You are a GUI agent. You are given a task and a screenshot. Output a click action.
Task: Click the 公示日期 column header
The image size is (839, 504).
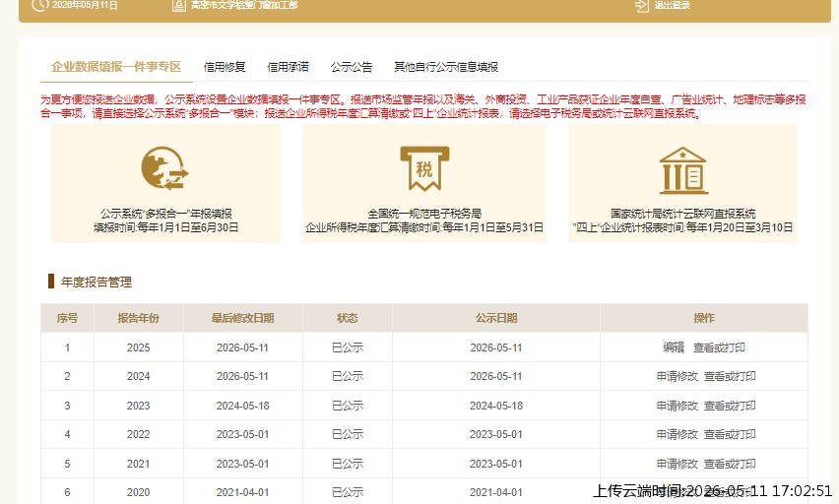pyautogui.click(x=496, y=318)
